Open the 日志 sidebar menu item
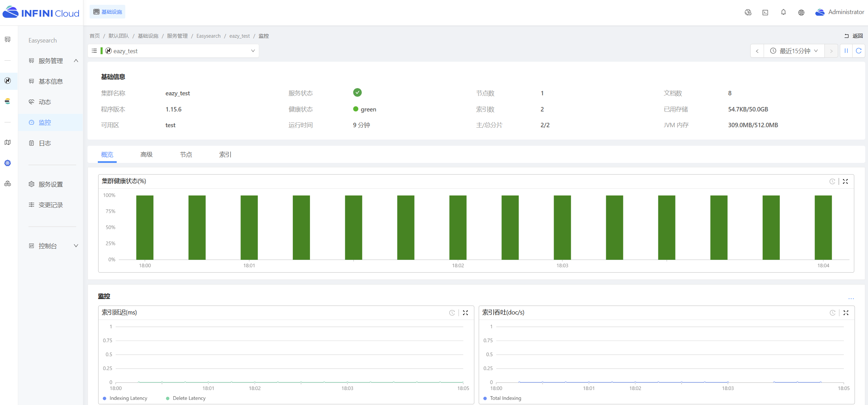 [x=45, y=143]
